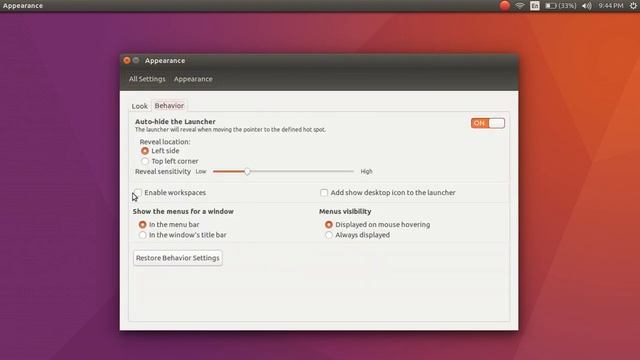Click the Show the menus for a window heading

(x=183, y=211)
